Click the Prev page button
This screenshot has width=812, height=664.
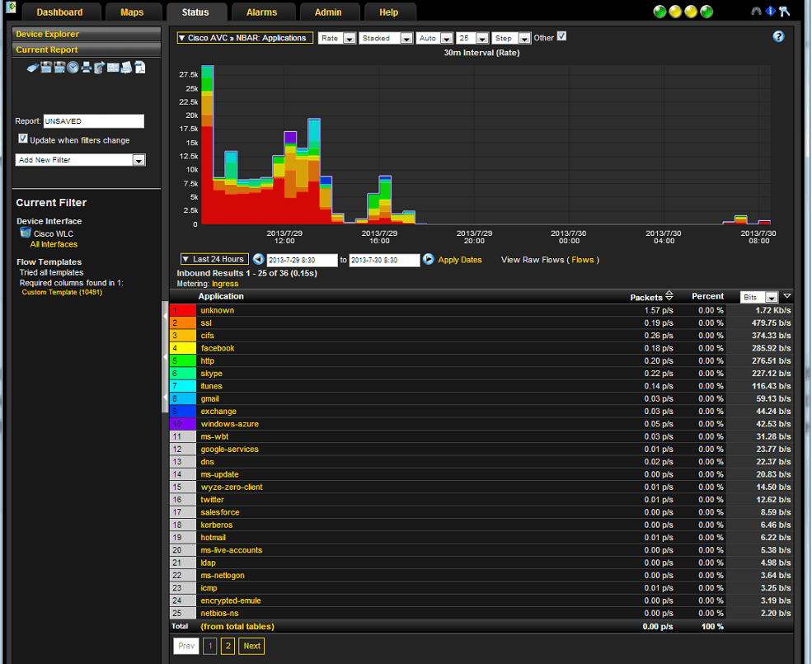point(186,646)
